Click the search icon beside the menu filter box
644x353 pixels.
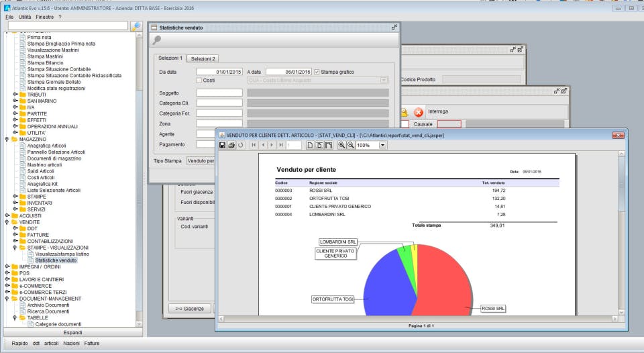136,26
